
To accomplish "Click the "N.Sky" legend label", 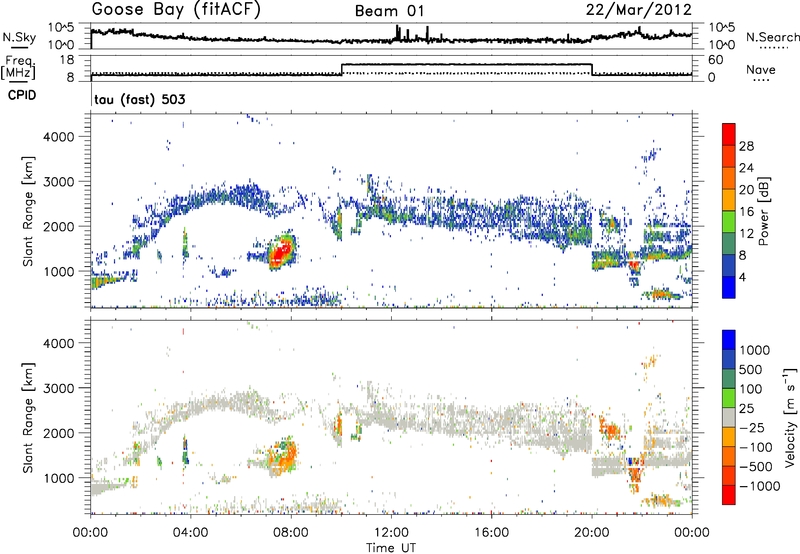I will pyautogui.click(x=19, y=37).
